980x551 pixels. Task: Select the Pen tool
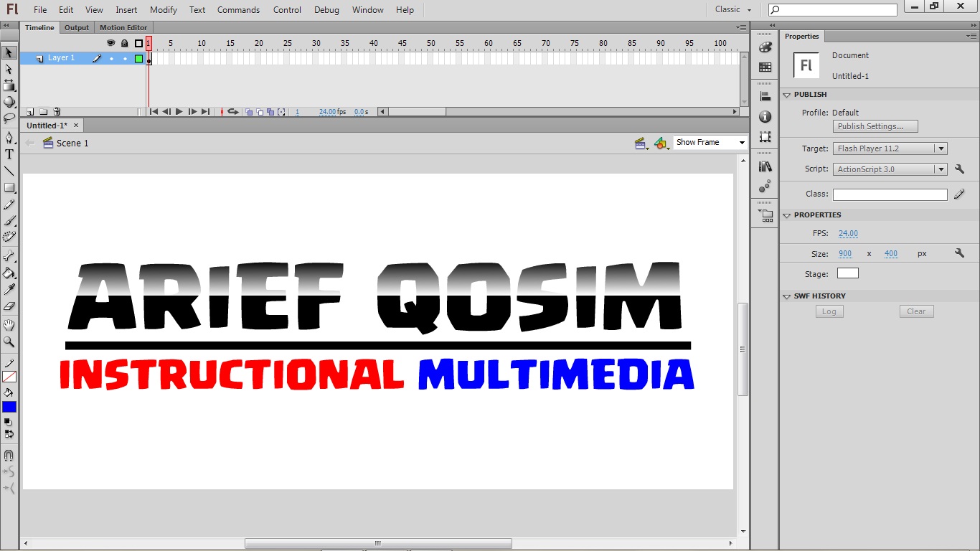(9, 137)
